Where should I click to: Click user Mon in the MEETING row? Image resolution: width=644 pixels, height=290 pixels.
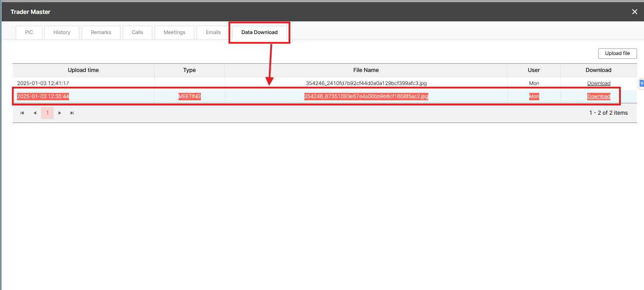(534, 97)
